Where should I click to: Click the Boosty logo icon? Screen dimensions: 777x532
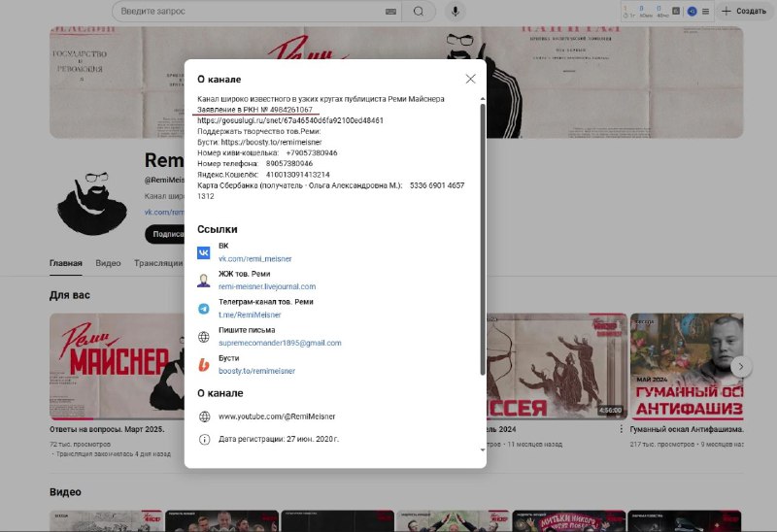tap(204, 365)
